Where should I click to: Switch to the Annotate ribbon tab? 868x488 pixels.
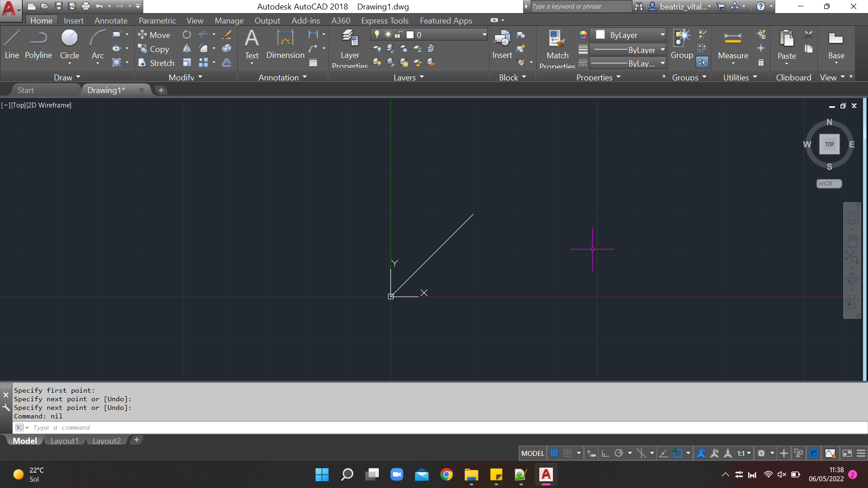coord(111,20)
